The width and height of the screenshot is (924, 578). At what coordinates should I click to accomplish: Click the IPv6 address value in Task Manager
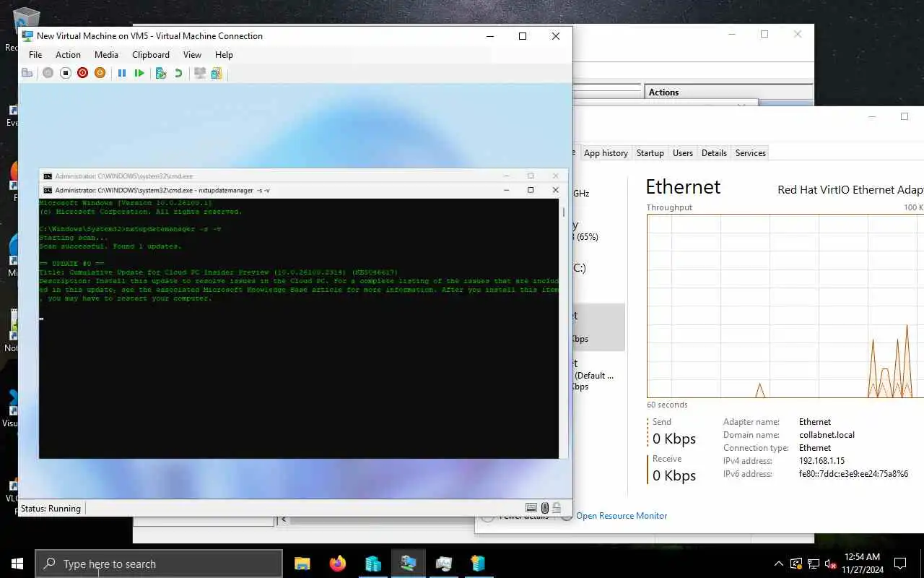(x=853, y=474)
